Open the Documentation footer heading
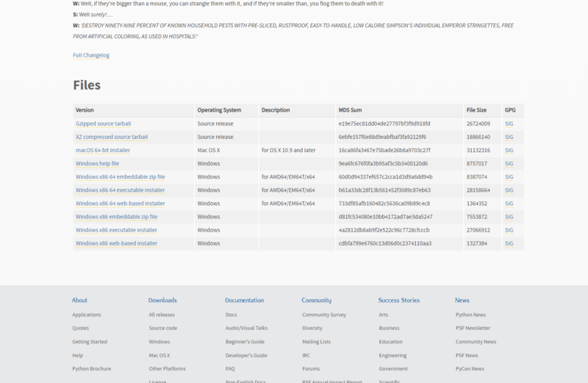The image size is (588, 383). click(x=244, y=300)
